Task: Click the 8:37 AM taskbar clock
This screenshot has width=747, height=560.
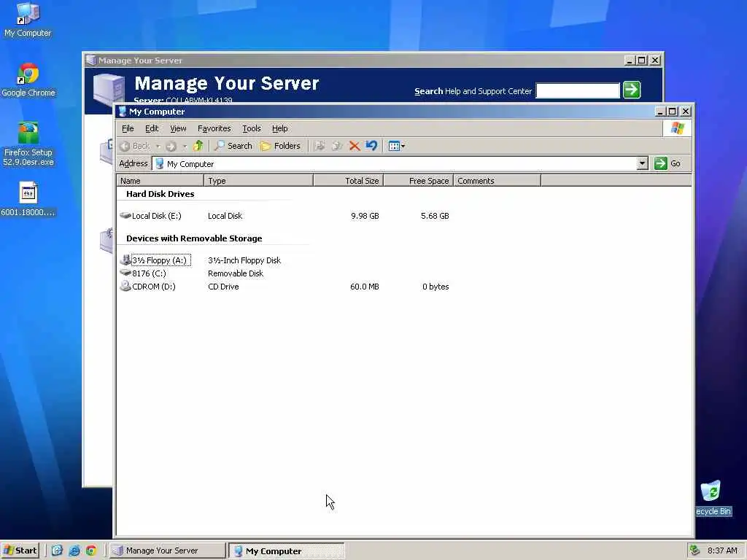Action: pyautogui.click(x=722, y=551)
